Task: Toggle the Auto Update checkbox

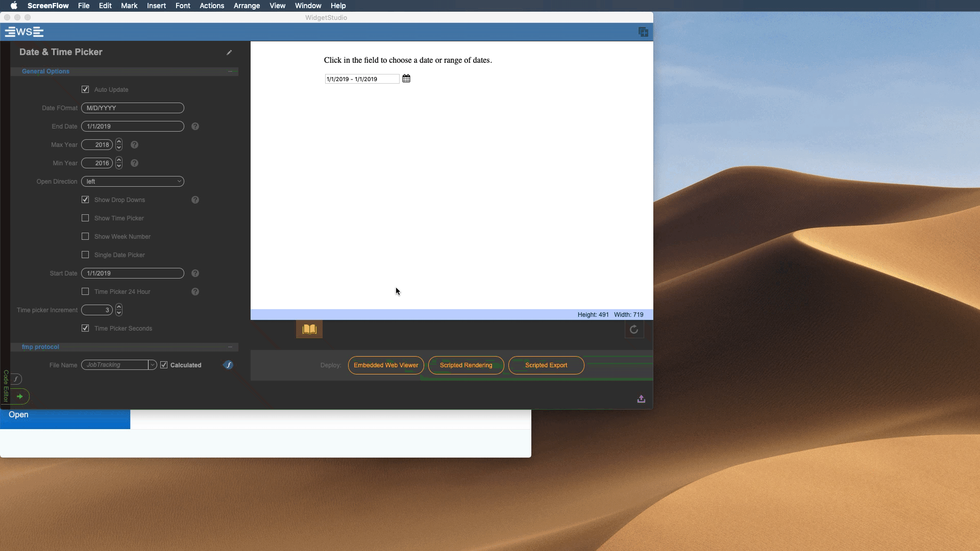Action: (85, 89)
